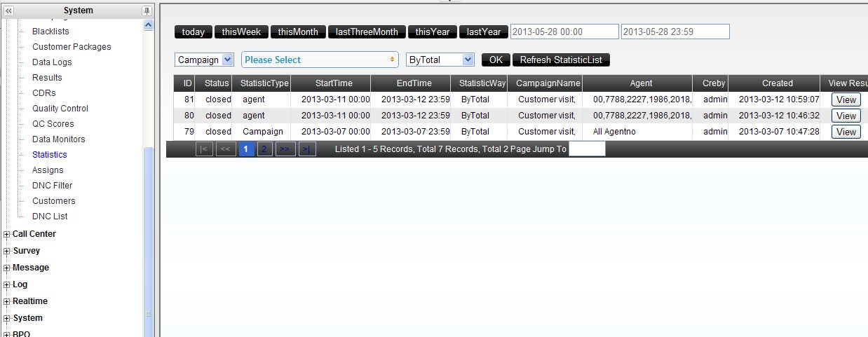
Task: Click the Jump To page input
Action: click(586, 149)
